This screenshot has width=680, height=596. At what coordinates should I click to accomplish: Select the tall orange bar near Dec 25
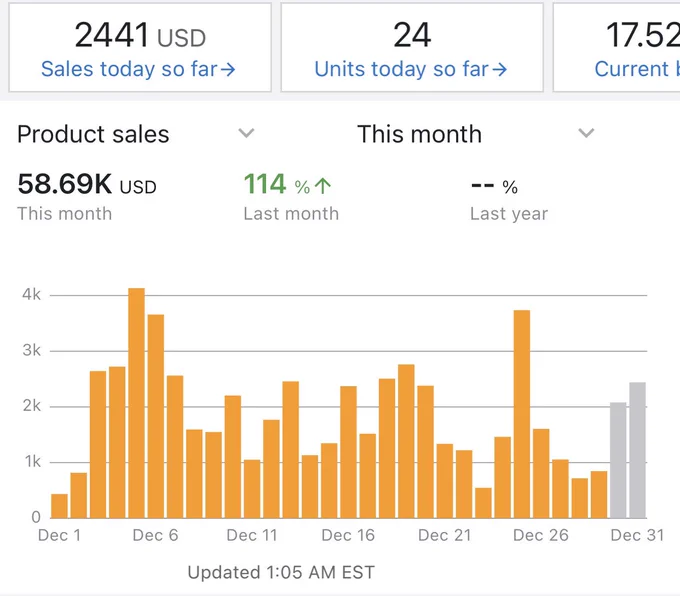522,414
